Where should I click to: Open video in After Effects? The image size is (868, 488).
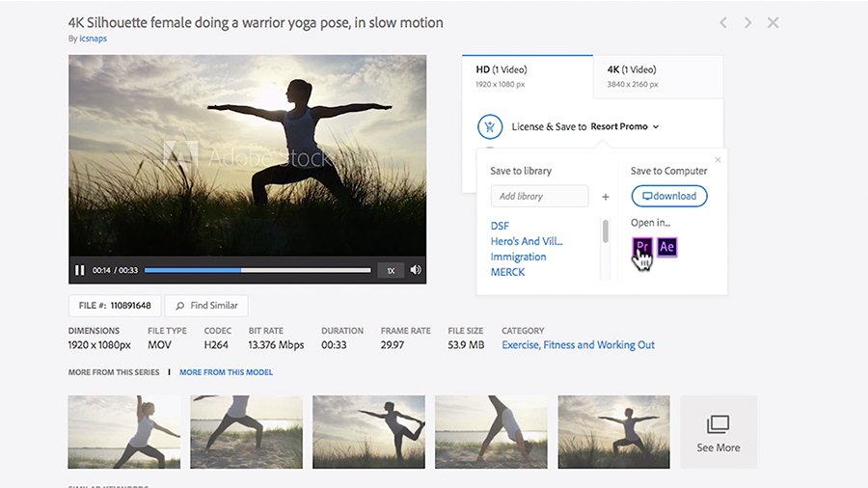point(666,247)
